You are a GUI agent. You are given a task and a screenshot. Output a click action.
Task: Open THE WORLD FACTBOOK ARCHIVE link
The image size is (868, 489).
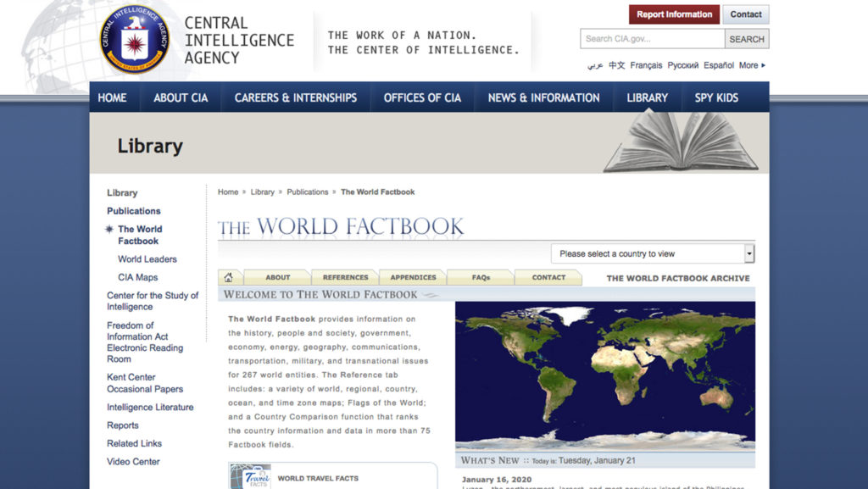click(677, 278)
